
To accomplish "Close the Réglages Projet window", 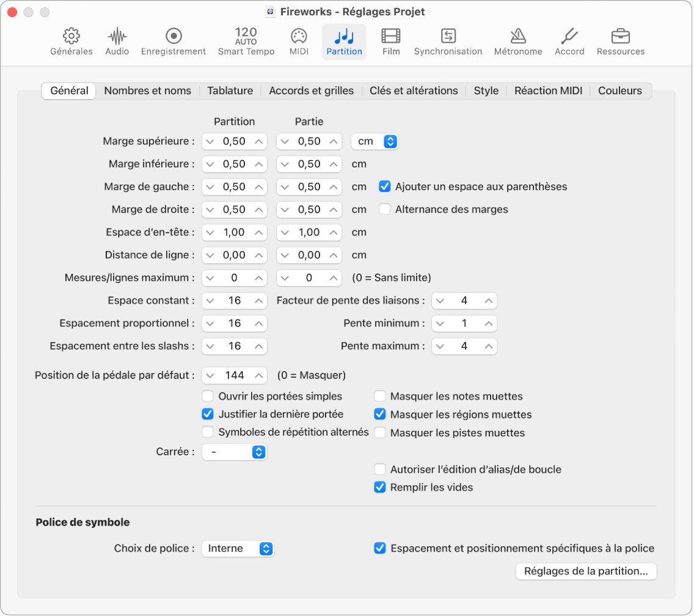I will coord(12,12).
